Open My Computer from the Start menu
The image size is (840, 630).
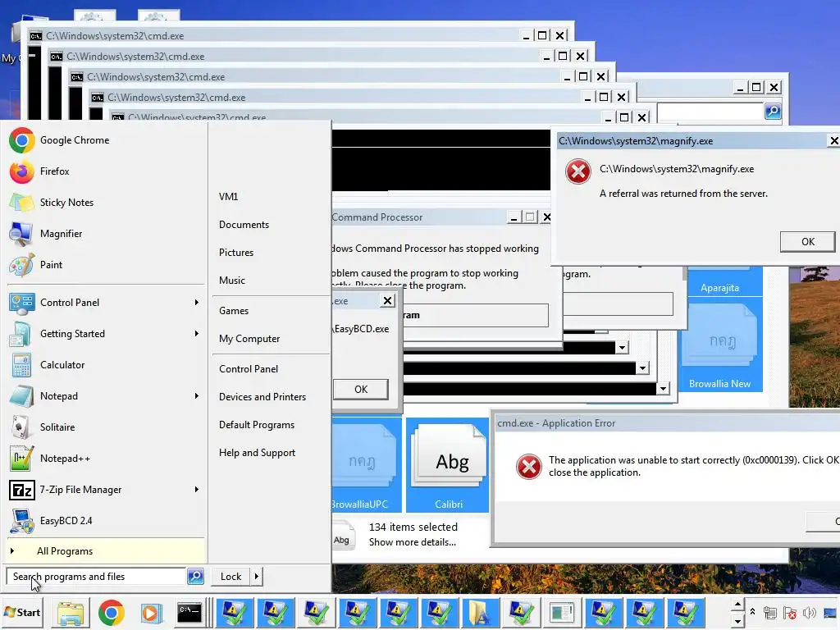pos(249,339)
